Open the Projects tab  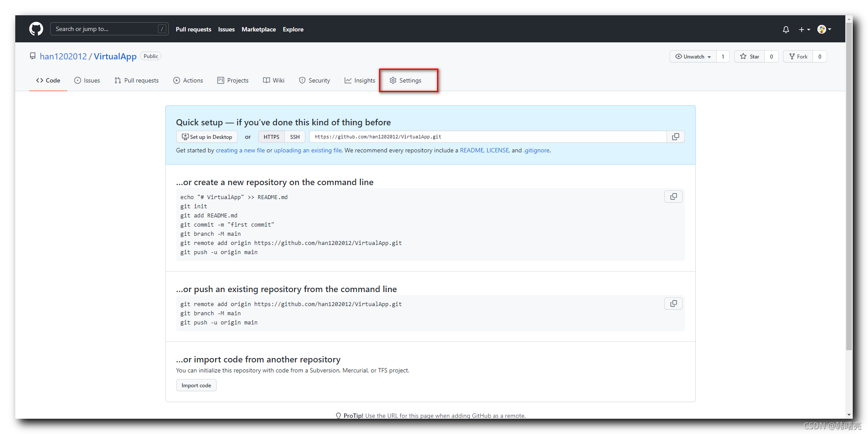(x=233, y=80)
